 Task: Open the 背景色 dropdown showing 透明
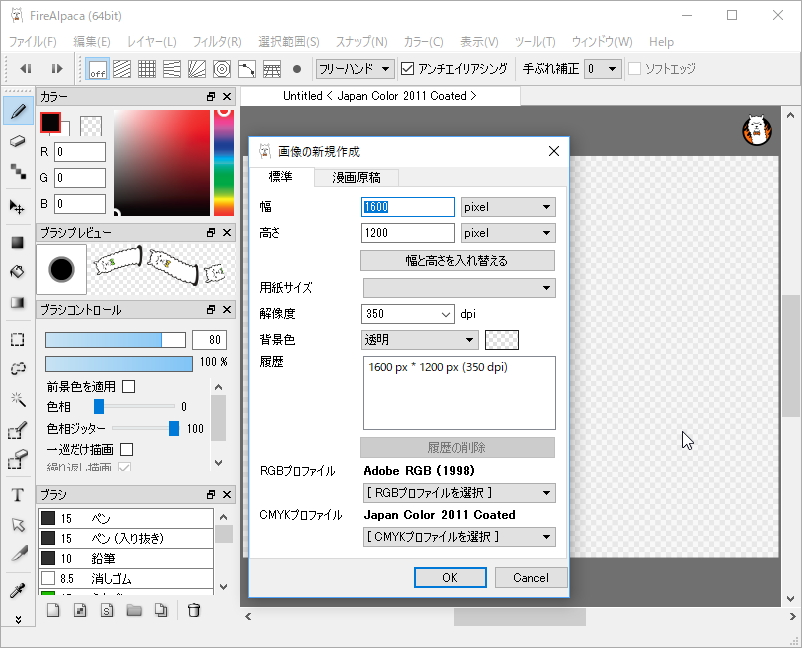[x=419, y=339]
